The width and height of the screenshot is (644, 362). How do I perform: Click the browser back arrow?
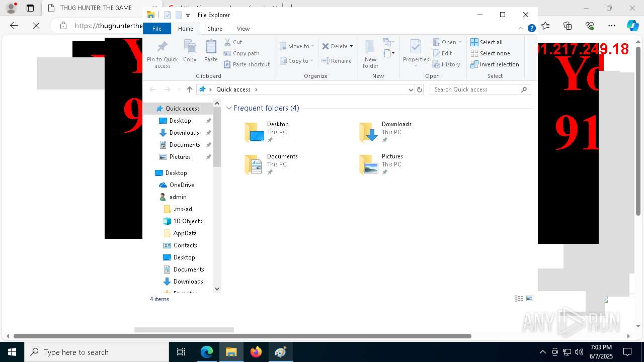(14, 26)
